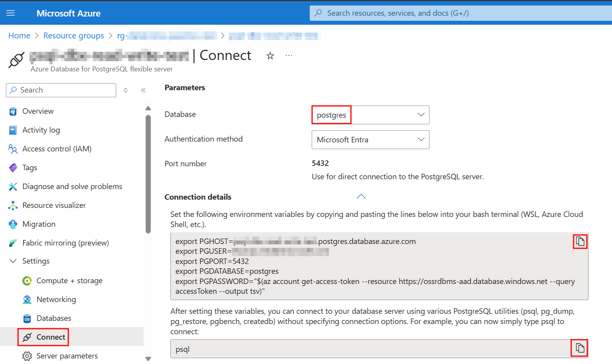Focus the sidebar Search box
This screenshot has width=612, height=364.
point(61,90)
